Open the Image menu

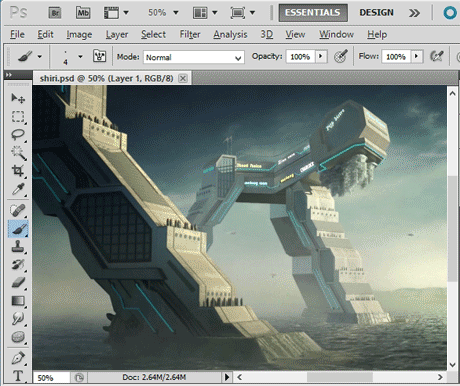coord(79,35)
